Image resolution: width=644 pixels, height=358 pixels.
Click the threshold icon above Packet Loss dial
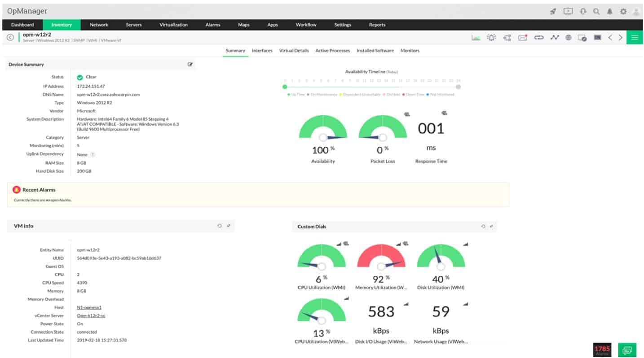(406, 114)
